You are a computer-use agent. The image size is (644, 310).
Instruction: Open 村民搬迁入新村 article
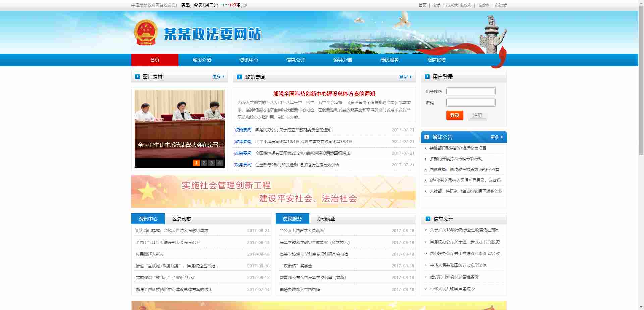(x=150, y=254)
